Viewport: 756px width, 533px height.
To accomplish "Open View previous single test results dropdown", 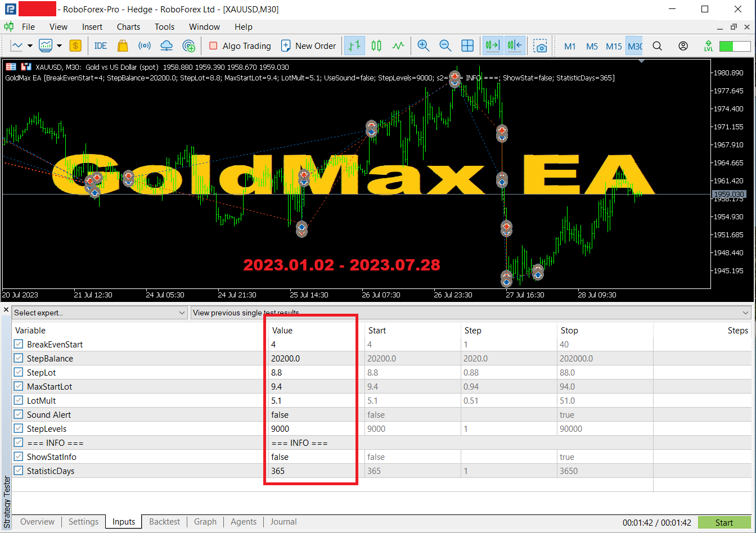I will point(471,313).
